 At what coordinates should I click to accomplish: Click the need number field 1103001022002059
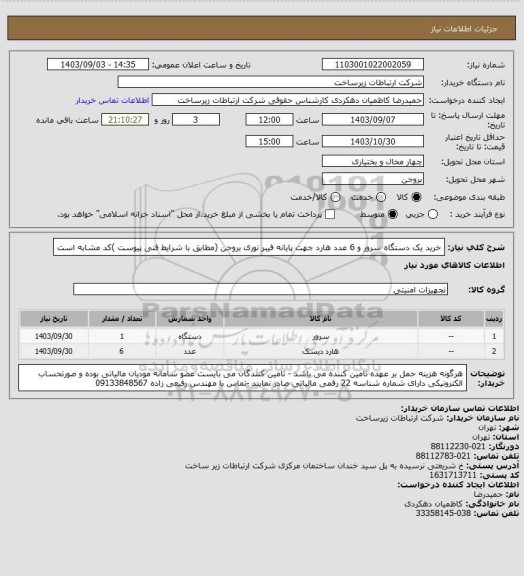373,64
